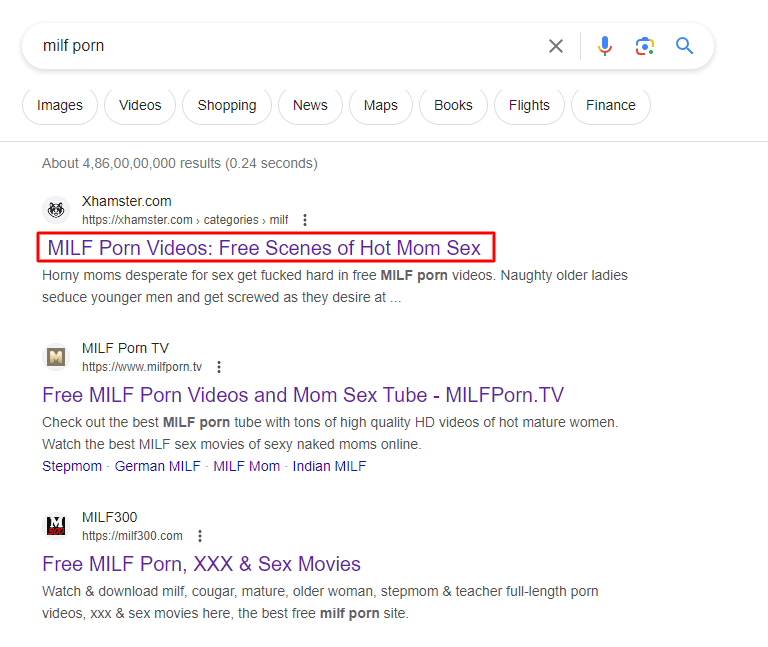Click the snippet starting 'Watch & download milf'
The width and height of the screenshot is (768, 647).
[320, 602]
